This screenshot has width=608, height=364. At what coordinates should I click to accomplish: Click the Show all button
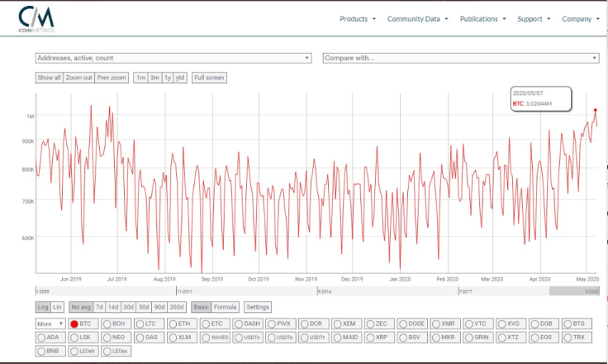(50, 78)
